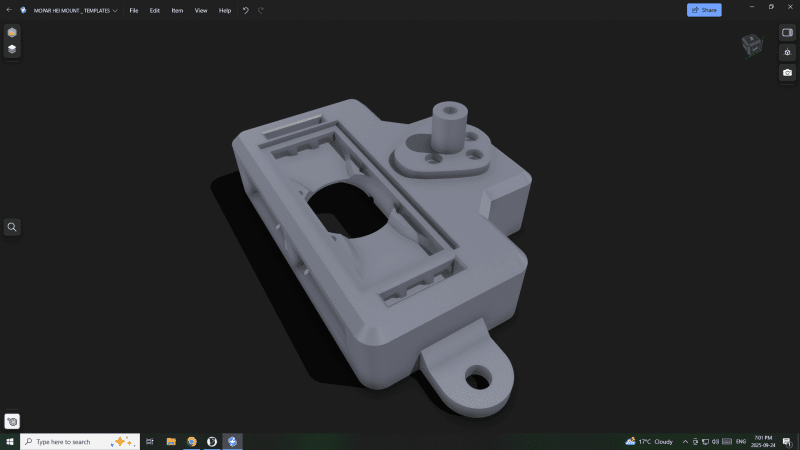Toggle the origin axis display icon
The image size is (800, 450).
(x=787, y=52)
